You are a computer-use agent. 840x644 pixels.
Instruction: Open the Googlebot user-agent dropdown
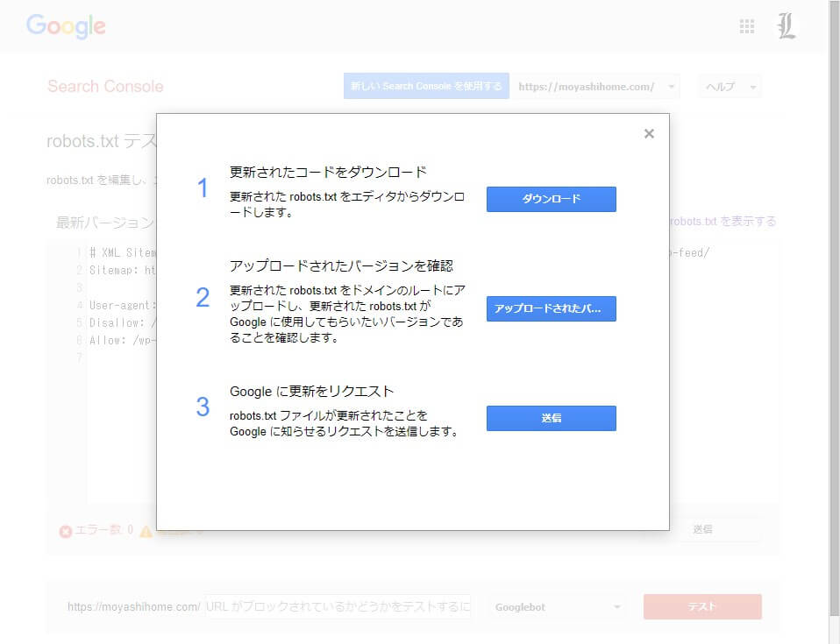click(558, 606)
